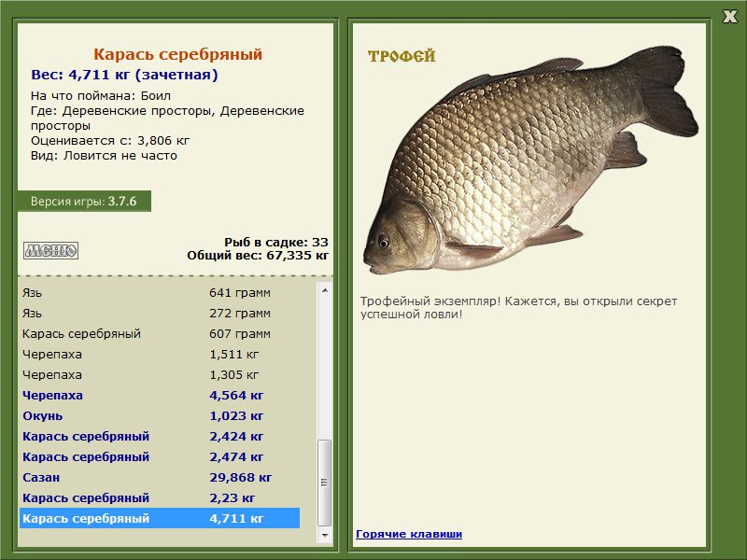The height and width of the screenshot is (560, 747).
Task: Click the Вид: Ловится не часто line
Action: pyautogui.click(x=104, y=156)
